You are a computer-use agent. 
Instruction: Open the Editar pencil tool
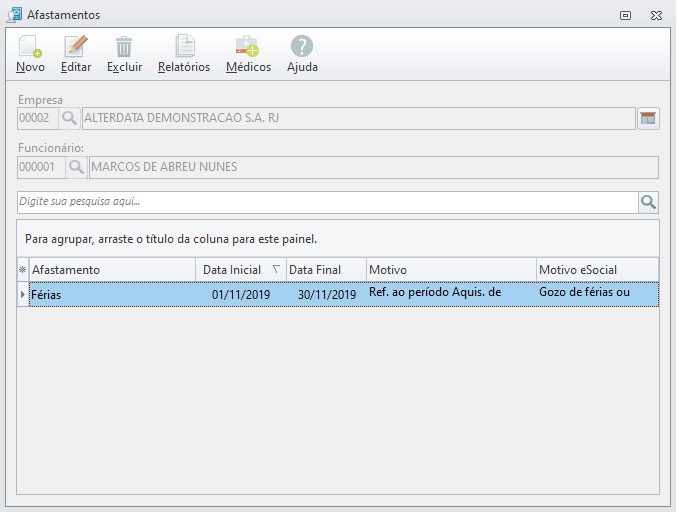click(x=76, y=47)
